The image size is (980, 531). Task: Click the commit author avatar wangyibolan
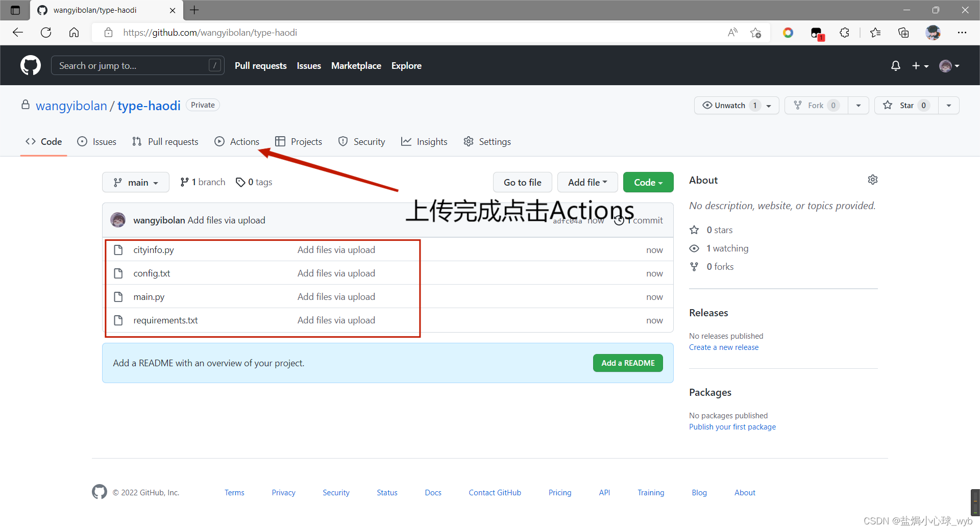coord(118,220)
